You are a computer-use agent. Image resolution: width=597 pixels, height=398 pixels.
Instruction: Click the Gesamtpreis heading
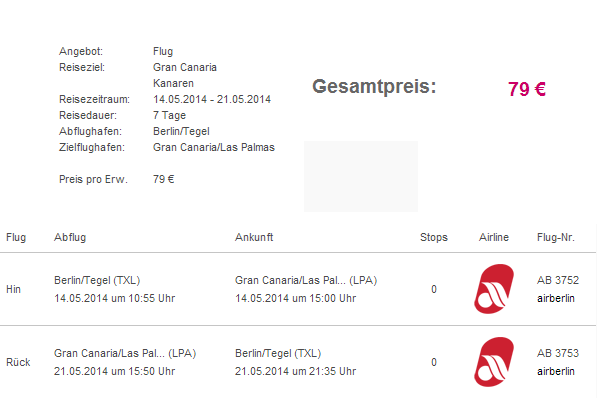click(374, 87)
